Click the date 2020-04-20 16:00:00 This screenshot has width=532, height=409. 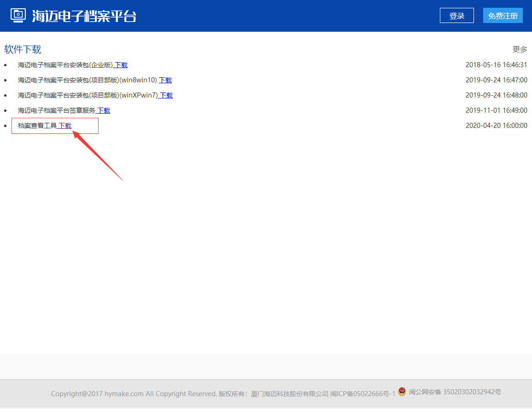point(497,126)
